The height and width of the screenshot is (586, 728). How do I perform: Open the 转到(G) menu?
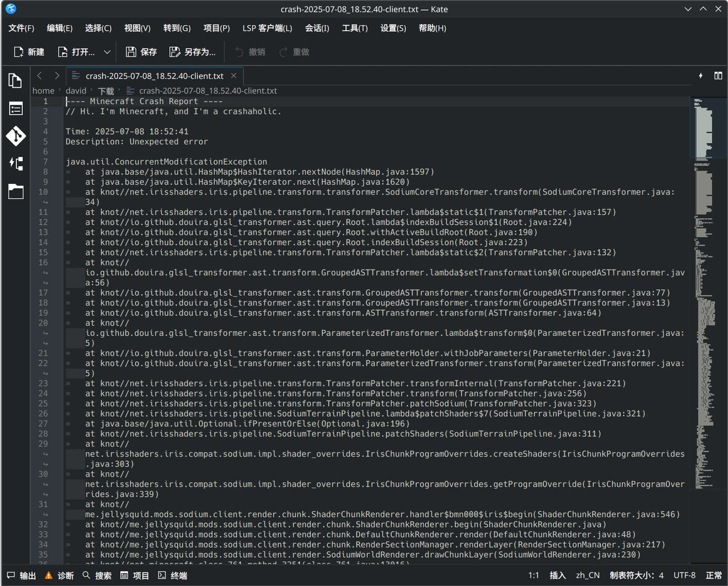pos(177,28)
